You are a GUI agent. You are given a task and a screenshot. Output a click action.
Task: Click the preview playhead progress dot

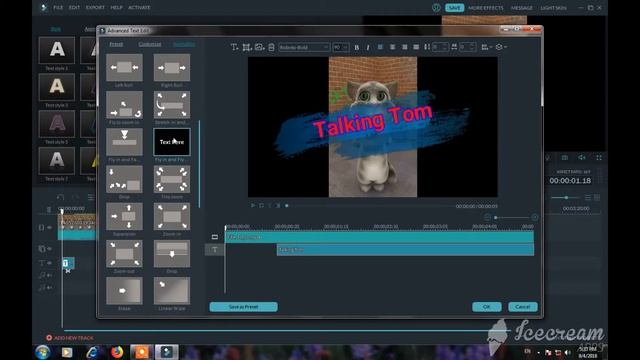point(287,205)
